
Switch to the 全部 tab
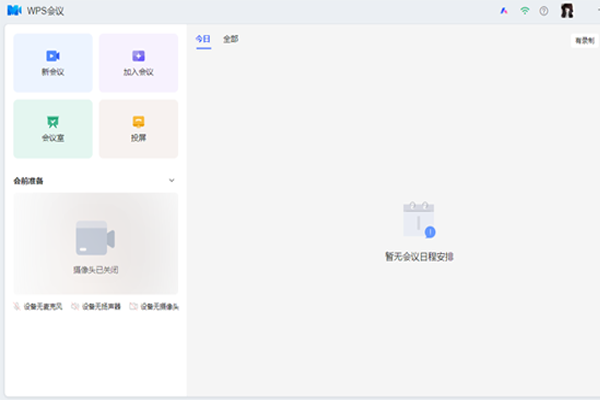[231, 39]
